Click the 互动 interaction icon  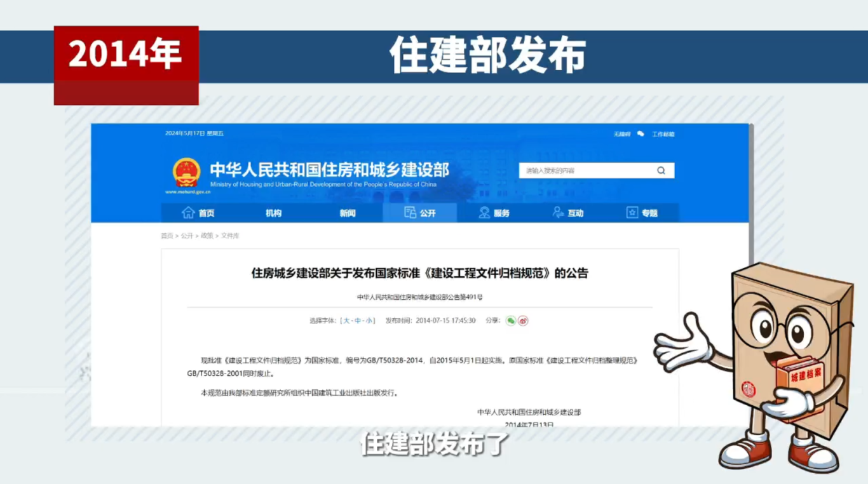[x=558, y=213]
